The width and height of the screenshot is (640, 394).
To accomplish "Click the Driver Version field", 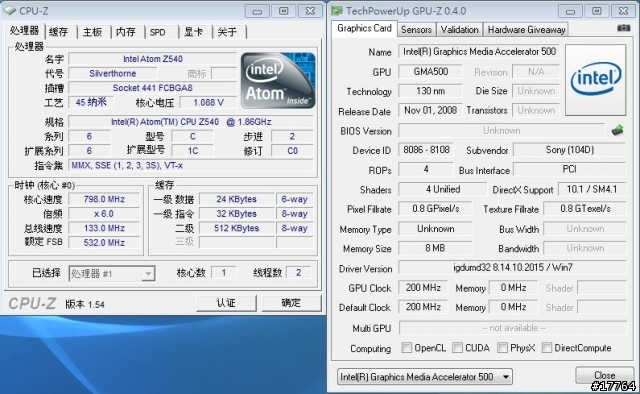I will click(x=512, y=268).
